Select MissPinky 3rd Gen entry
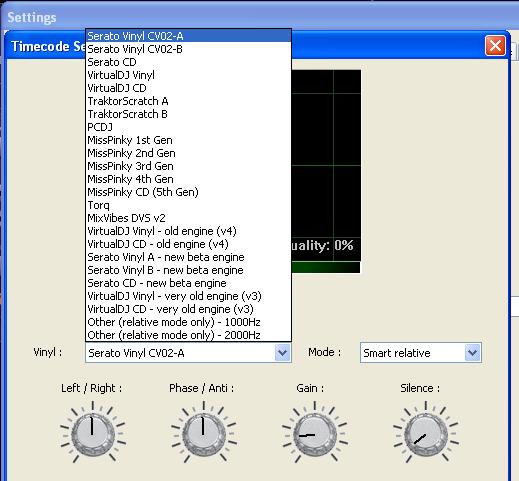519x481 pixels. (x=188, y=166)
